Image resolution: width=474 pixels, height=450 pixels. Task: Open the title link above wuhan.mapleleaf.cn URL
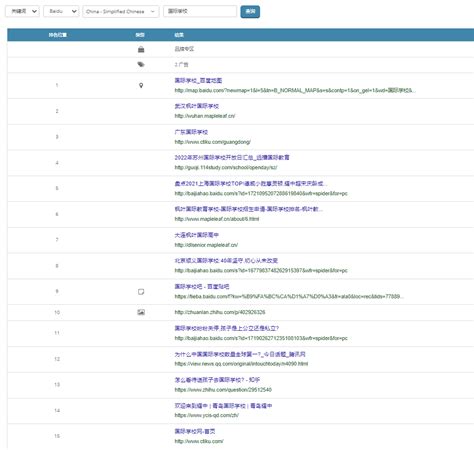(x=197, y=106)
